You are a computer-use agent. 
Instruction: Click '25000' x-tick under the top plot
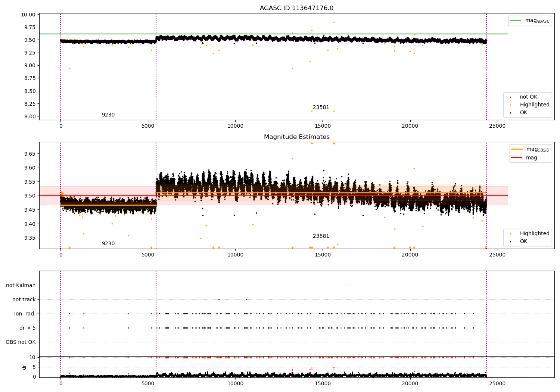tap(497, 126)
